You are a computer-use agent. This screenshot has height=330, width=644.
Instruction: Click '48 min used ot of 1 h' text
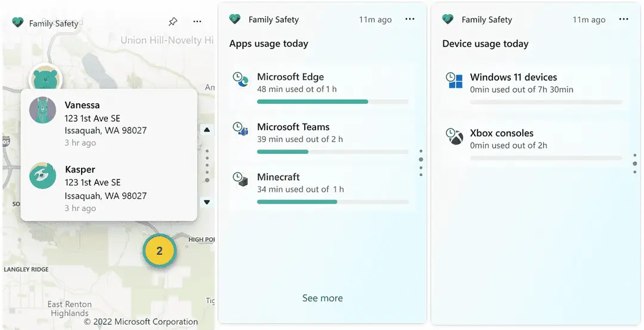[x=297, y=89]
